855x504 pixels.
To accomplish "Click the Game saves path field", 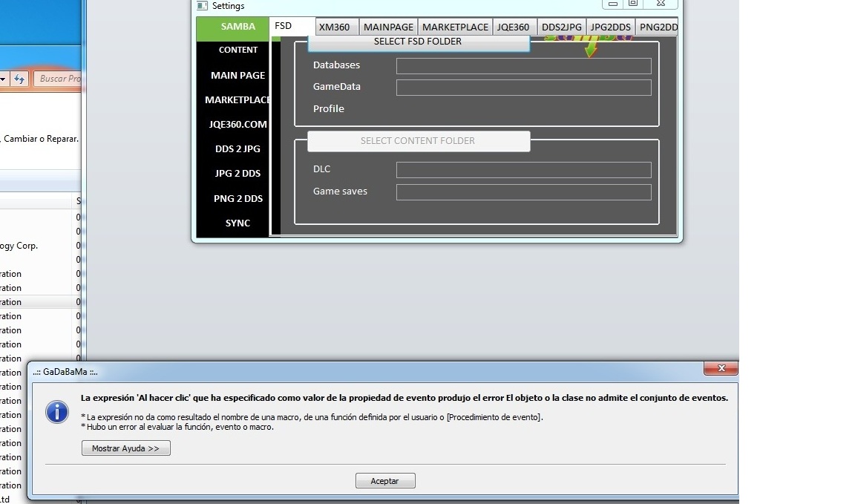I will (523, 192).
